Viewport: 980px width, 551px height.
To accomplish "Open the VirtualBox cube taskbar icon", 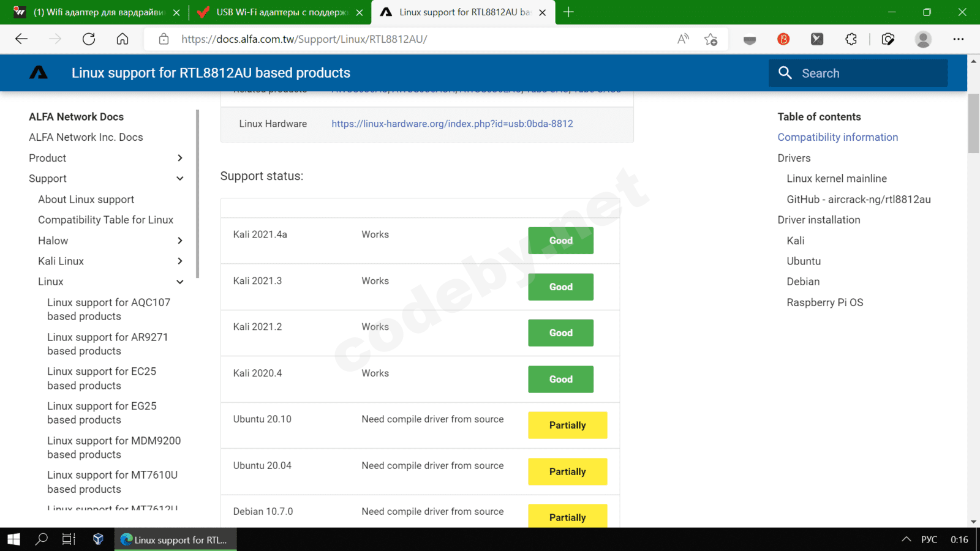I will 98,539.
